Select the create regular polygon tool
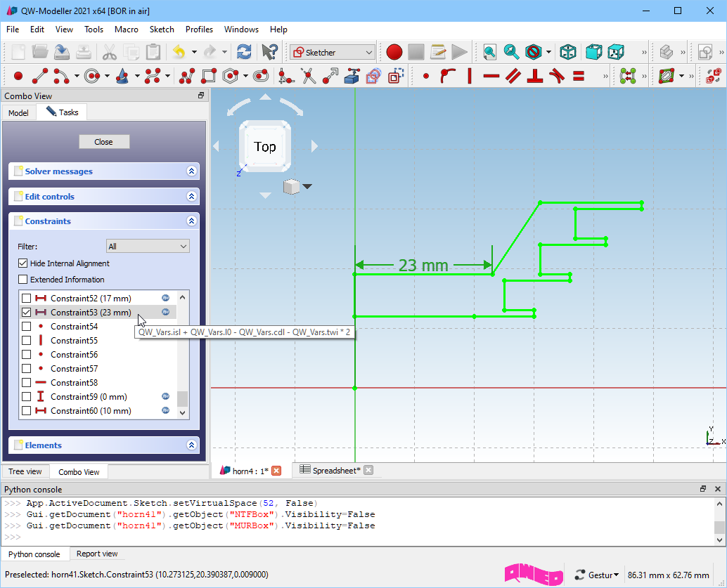Viewport: 727px width, 588px height. click(231, 76)
